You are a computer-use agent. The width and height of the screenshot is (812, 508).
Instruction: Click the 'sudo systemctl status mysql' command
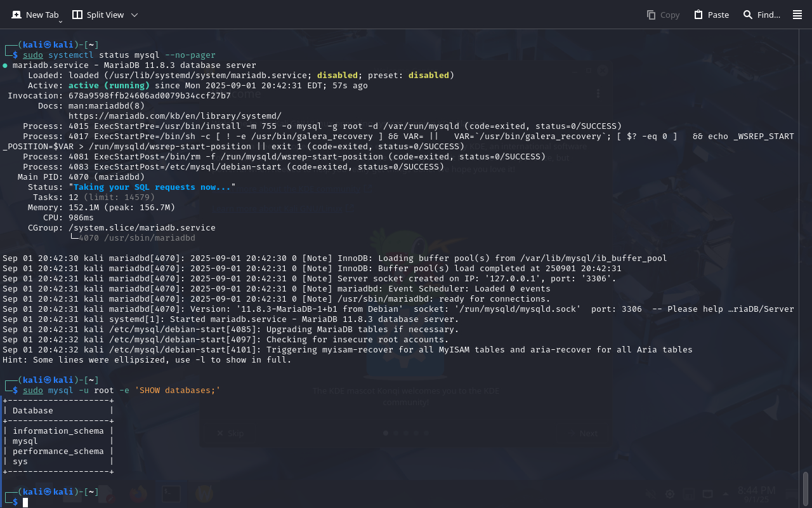[119, 55]
